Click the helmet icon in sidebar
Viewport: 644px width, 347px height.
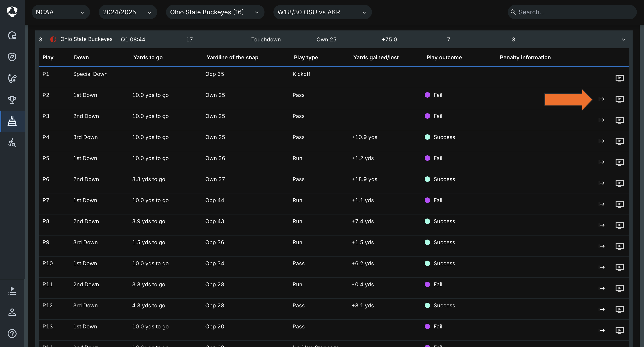click(12, 36)
